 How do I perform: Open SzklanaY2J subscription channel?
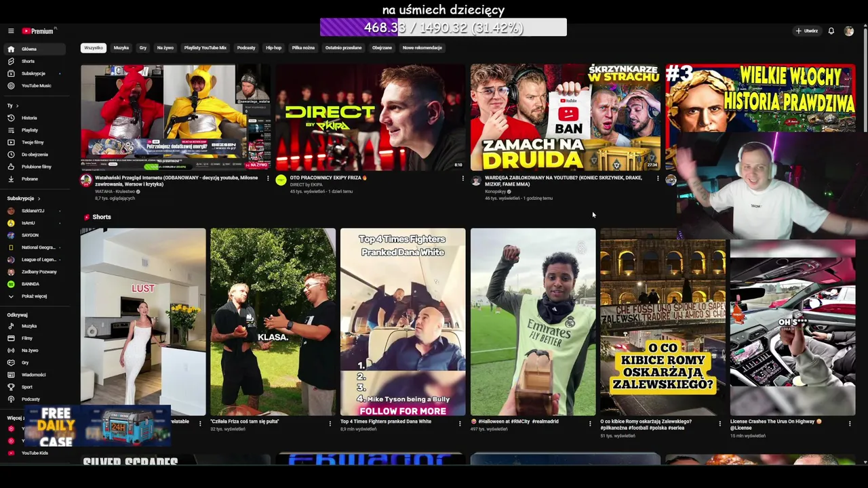click(x=34, y=211)
